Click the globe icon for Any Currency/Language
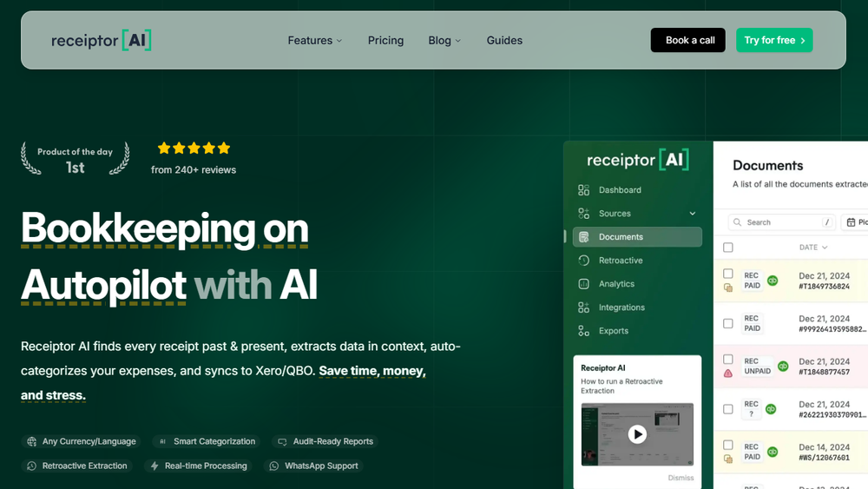868x489 pixels. pyautogui.click(x=31, y=441)
